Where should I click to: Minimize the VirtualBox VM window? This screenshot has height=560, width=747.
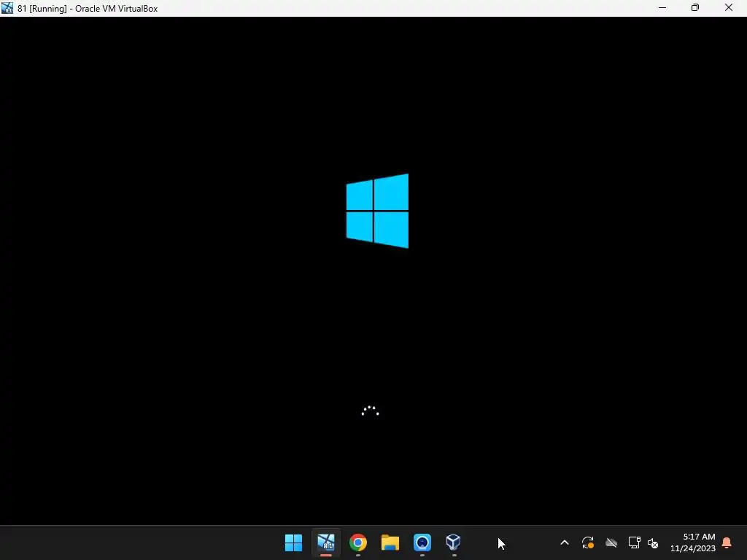[x=662, y=8]
